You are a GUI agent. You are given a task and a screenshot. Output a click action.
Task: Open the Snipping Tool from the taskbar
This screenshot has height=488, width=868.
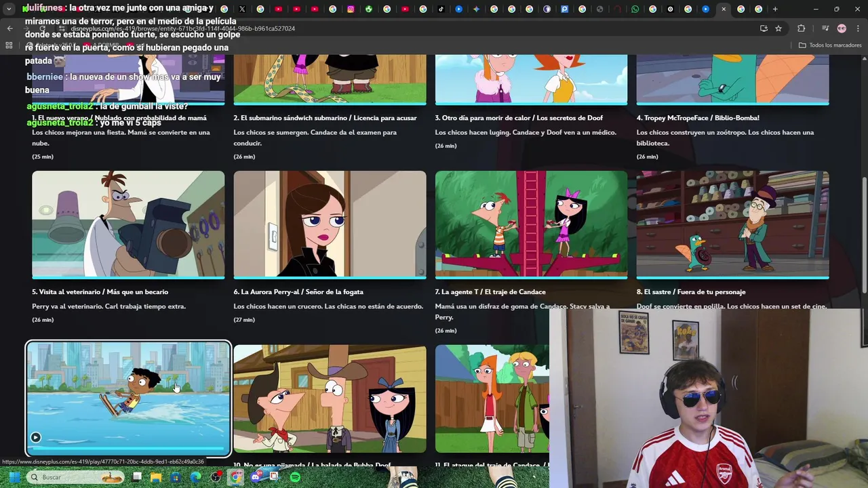pyautogui.click(x=274, y=476)
